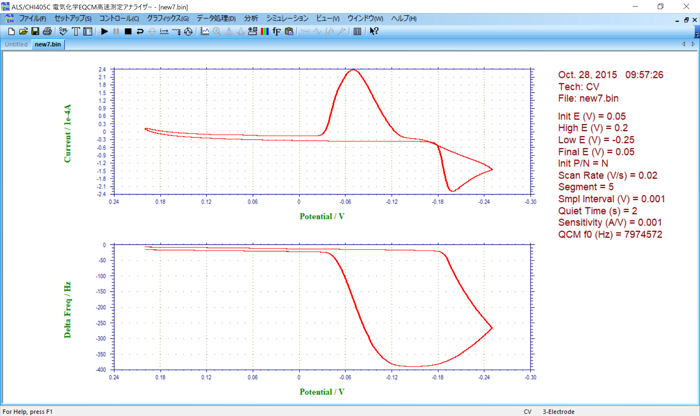Pause the experiment with the pause icon
700x416 pixels.
click(x=116, y=31)
